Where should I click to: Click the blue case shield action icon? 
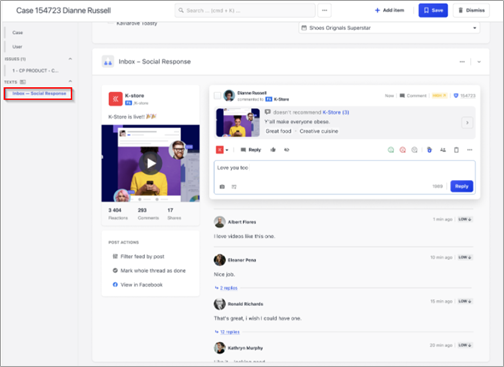(429, 150)
